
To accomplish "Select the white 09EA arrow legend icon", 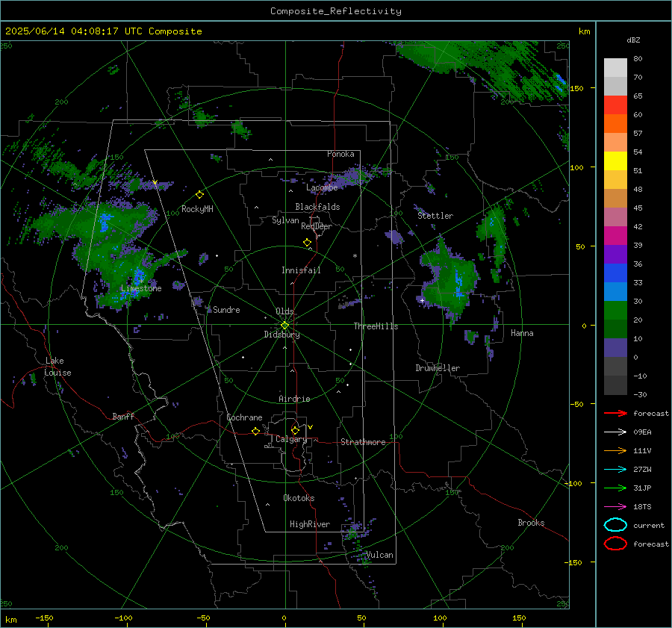I will [615, 432].
